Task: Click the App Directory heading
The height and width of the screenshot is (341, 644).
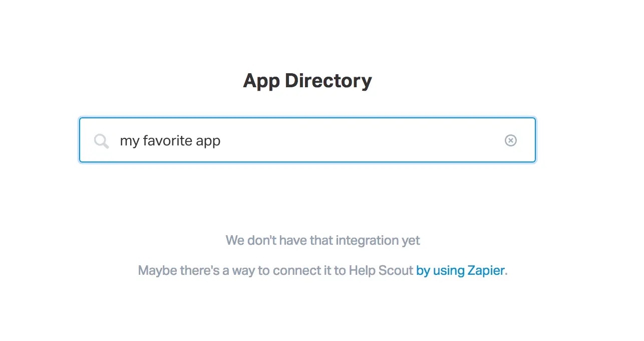Action: 307,81
